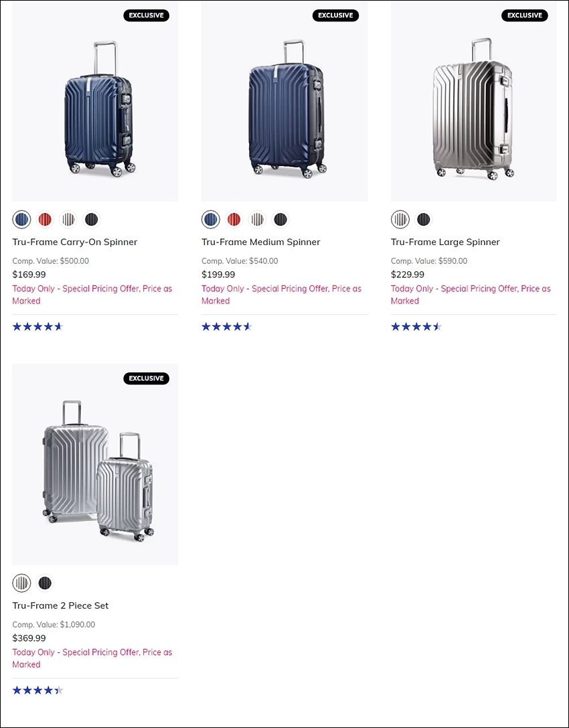Screen dimensions: 569x728
Task: Click the silver Large Spinner suitcase image
Action: pos(474,102)
